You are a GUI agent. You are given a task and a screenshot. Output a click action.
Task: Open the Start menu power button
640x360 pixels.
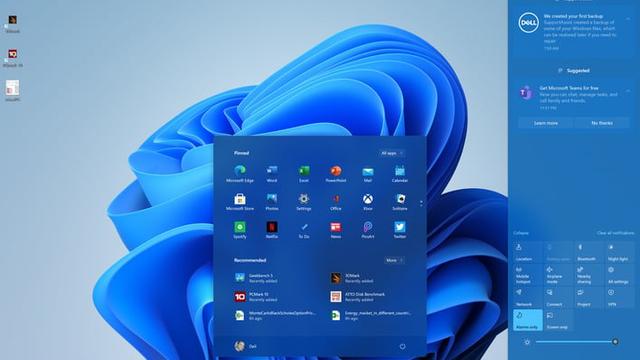pos(402,347)
